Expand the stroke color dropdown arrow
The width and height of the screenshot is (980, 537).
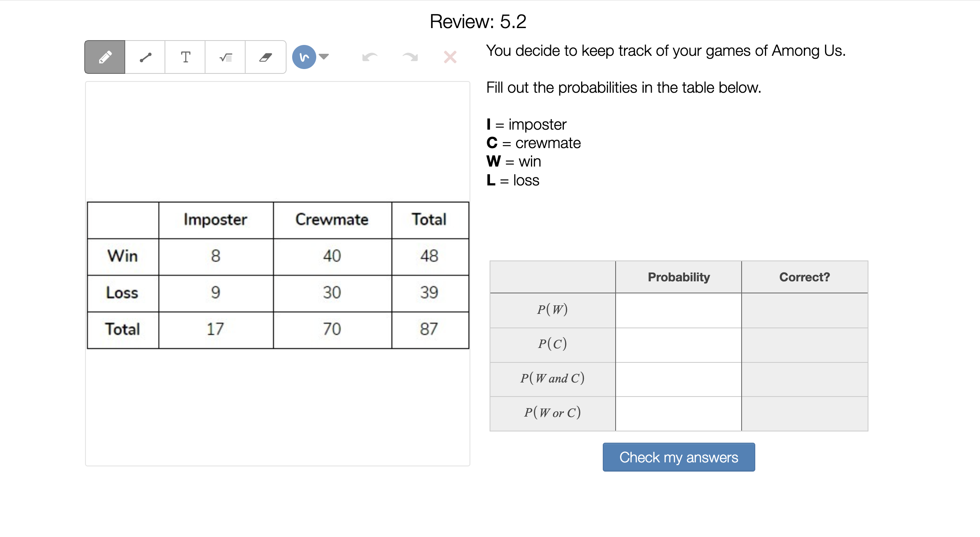(324, 57)
